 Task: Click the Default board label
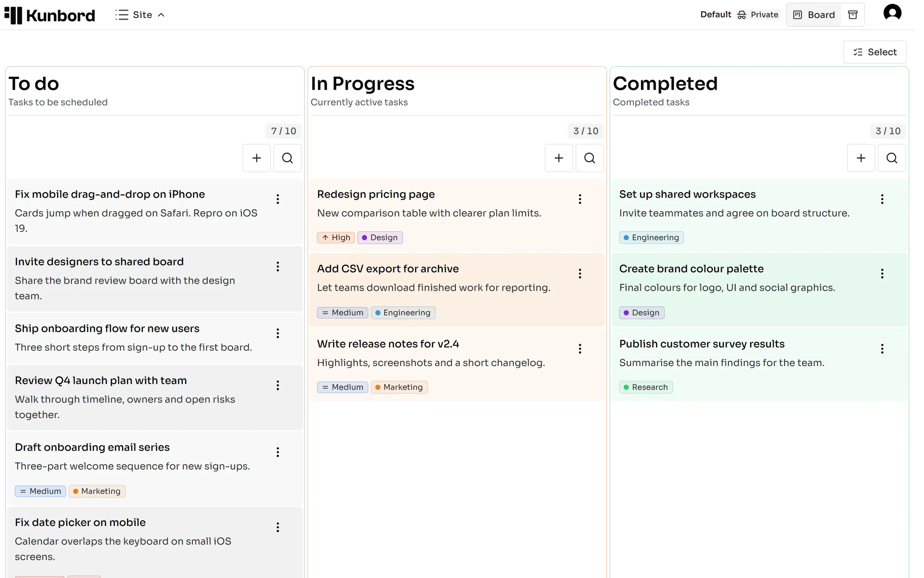[715, 15]
